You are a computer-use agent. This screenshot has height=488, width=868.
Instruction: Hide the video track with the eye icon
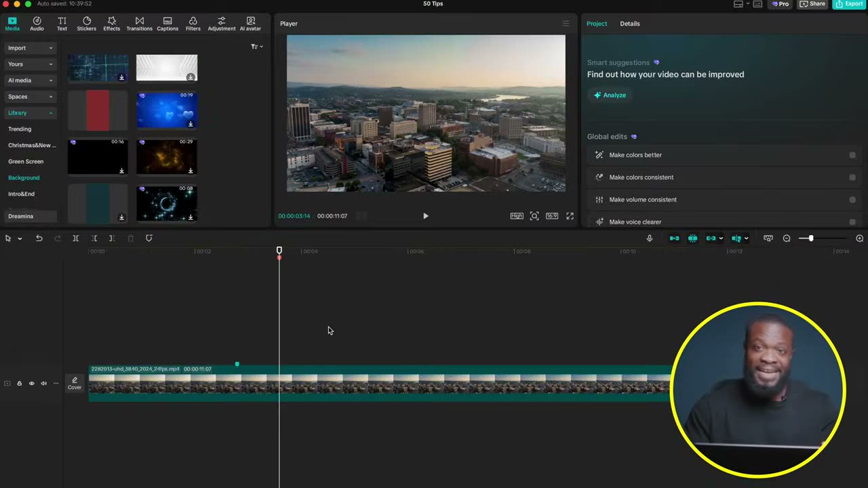coord(31,384)
